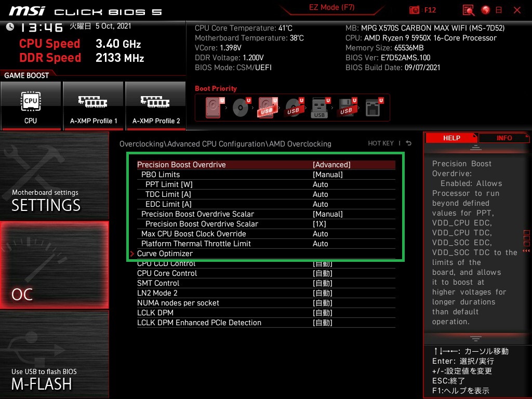Open the BIOS search magnifier icon
This screenshot has width=532, height=399.
[469, 10]
